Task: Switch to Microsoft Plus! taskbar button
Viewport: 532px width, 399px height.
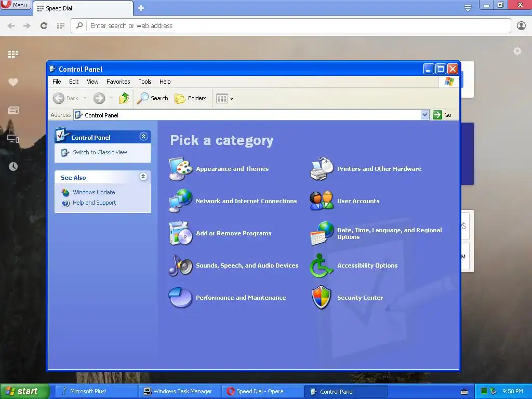Action: pos(96,391)
